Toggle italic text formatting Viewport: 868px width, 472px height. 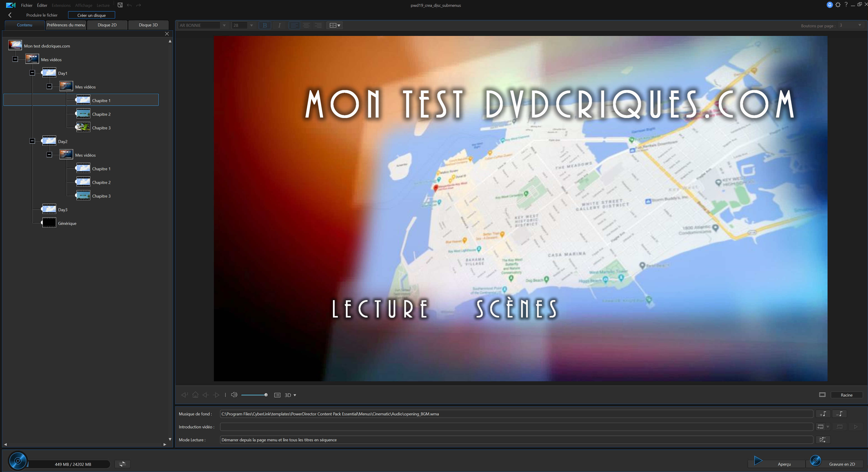click(x=279, y=25)
